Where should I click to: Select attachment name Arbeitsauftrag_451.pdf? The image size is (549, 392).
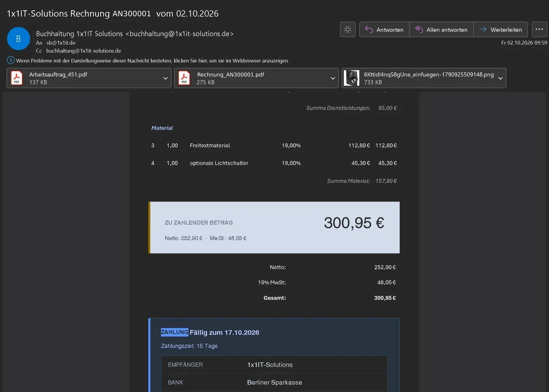tap(58, 75)
